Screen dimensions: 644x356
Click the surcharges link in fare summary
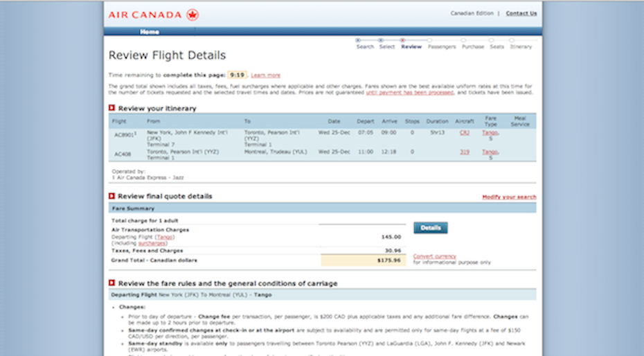click(x=152, y=243)
